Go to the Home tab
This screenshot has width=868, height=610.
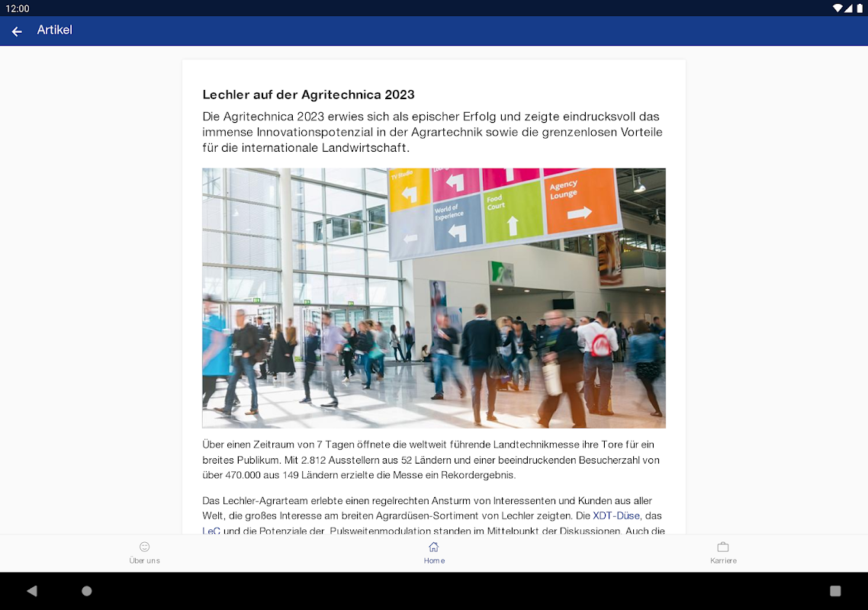[x=434, y=553]
